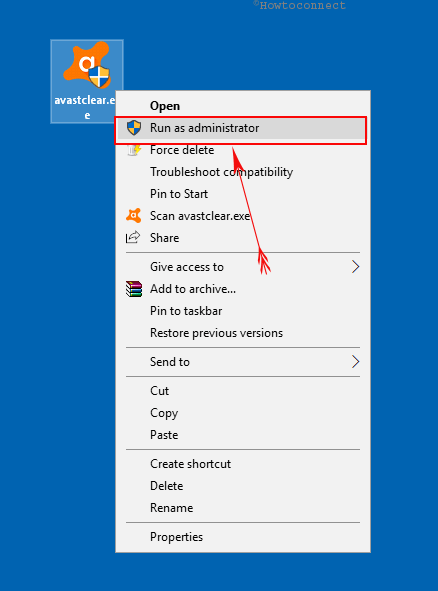Expand the Give access to submenu arrow

(x=355, y=267)
